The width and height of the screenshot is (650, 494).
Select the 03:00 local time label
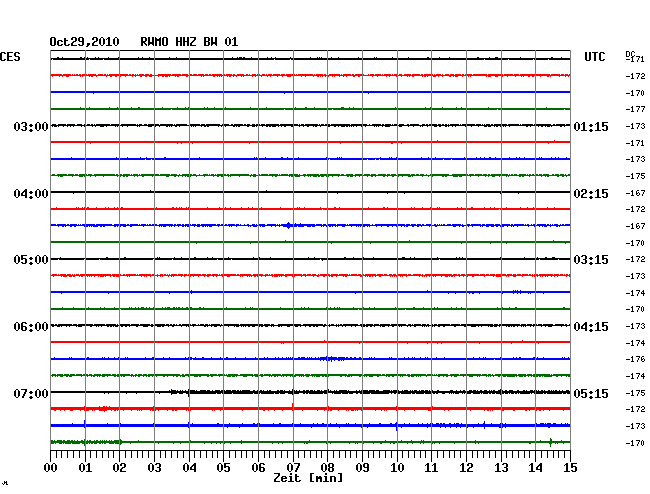tap(31, 126)
